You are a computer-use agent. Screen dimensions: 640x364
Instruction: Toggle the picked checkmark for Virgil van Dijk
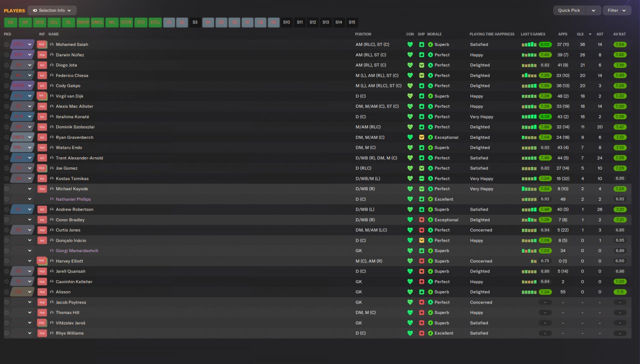pos(6,96)
